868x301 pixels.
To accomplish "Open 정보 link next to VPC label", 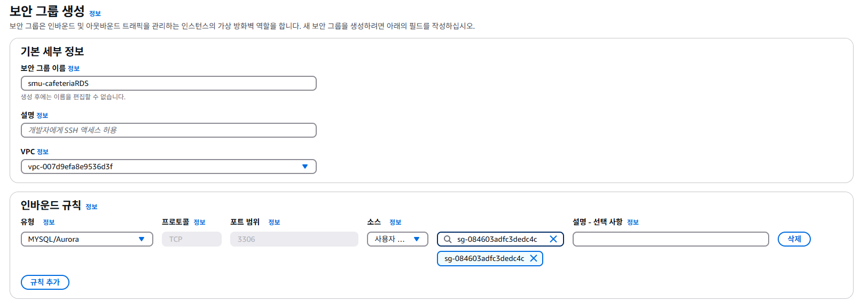I will point(43,152).
